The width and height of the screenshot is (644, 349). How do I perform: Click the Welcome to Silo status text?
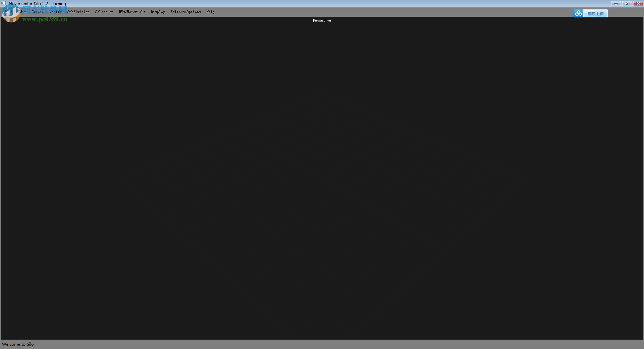pyautogui.click(x=18, y=344)
